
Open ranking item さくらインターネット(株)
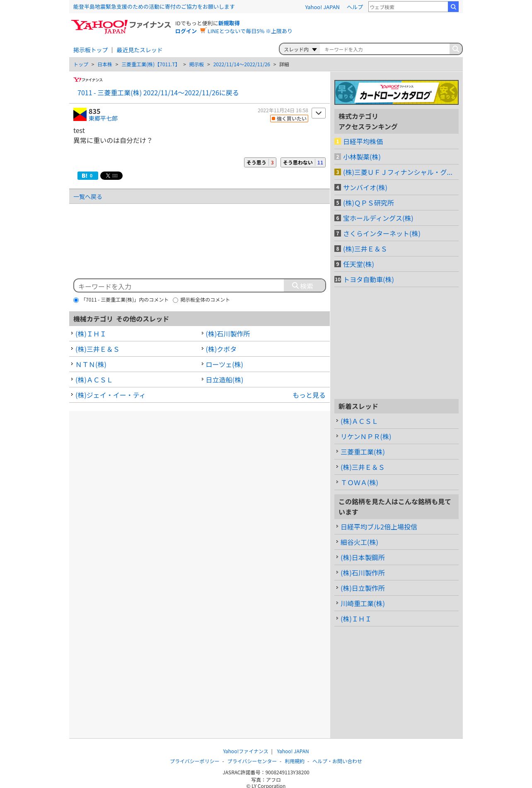pos(382,234)
